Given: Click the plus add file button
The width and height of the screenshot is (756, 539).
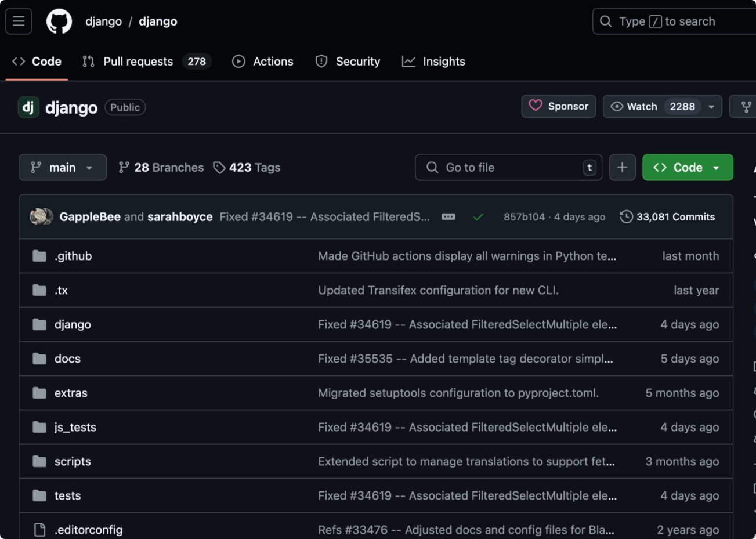Looking at the screenshot, I should click(x=622, y=167).
